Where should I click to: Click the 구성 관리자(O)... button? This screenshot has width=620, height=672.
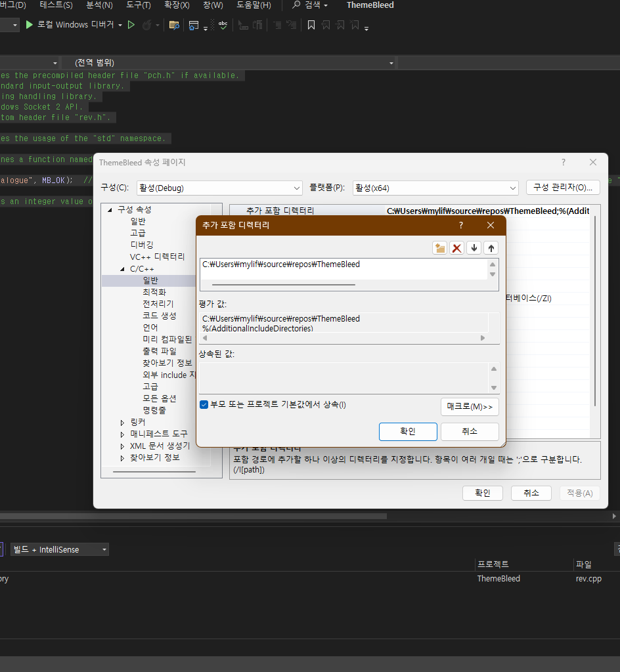point(563,187)
